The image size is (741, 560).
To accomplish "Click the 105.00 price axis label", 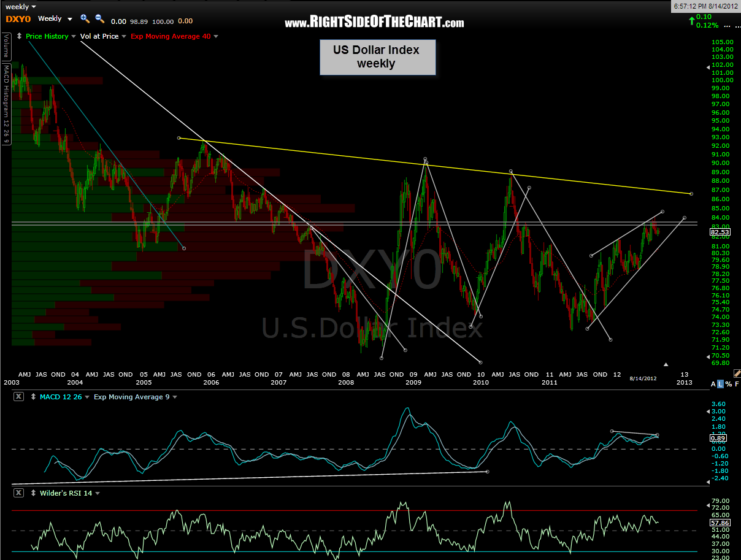I will (721, 42).
